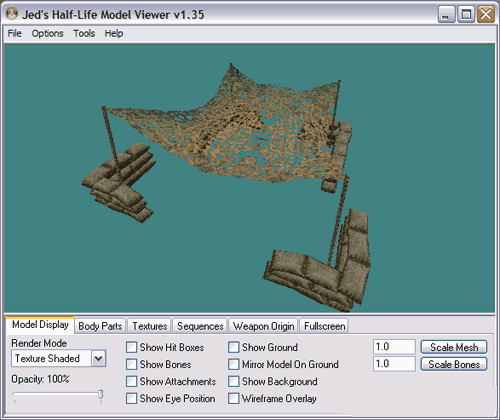Open the Tools menu
500x420 pixels.
(84, 33)
